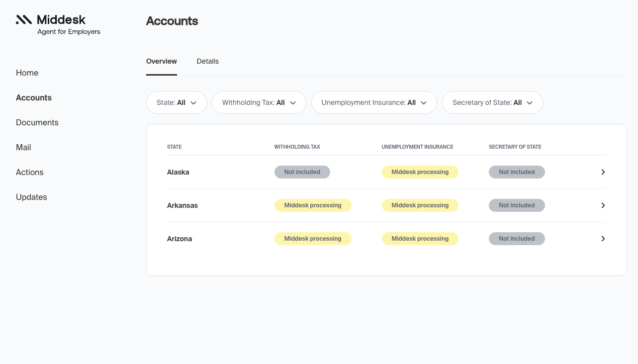
Task: Go to Home in sidebar
Action: [27, 73]
